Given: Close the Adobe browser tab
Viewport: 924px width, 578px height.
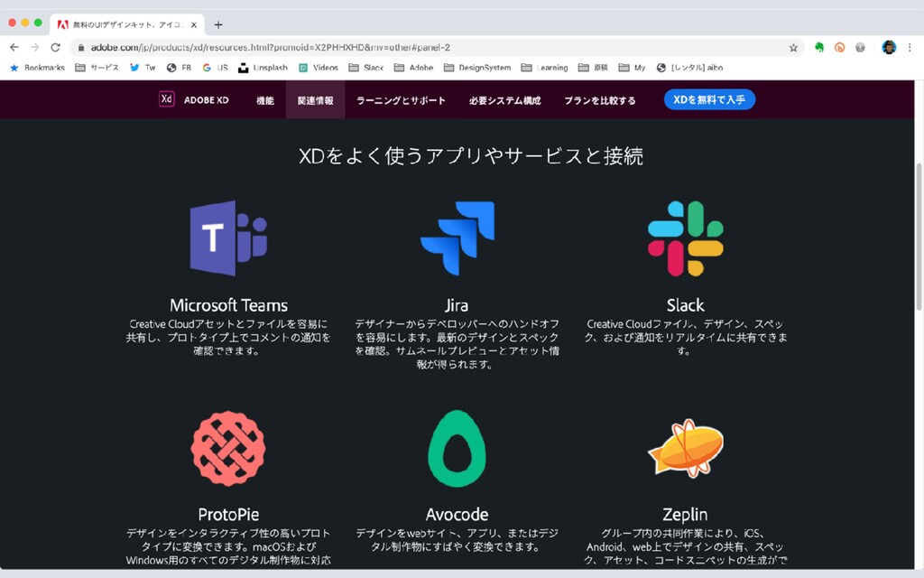Looking at the screenshot, I should pyautogui.click(x=194, y=24).
